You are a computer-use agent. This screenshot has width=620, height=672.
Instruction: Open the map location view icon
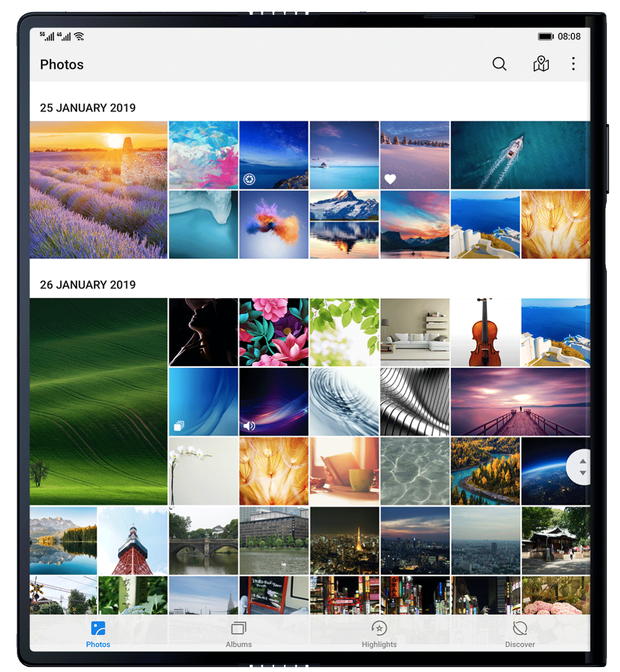pyautogui.click(x=541, y=64)
